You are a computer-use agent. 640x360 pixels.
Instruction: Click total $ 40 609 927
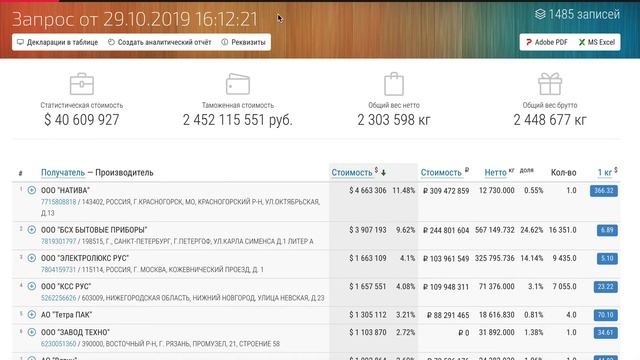tap(82, 120)
